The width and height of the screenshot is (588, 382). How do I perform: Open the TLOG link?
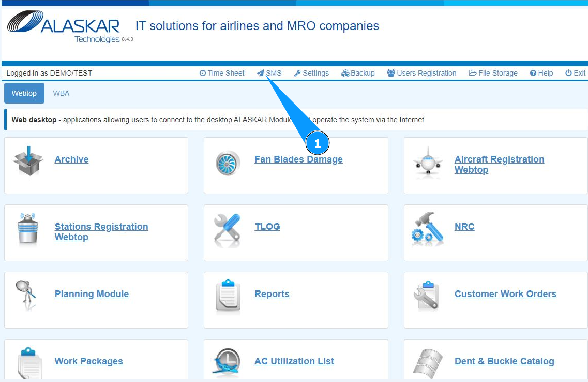tap(267, 227)
